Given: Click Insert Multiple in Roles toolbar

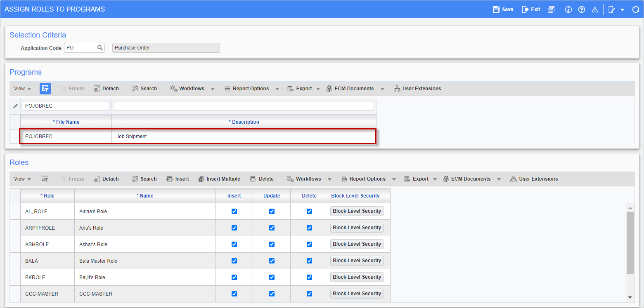Looking at the screenshot, I should coord(219,179).
